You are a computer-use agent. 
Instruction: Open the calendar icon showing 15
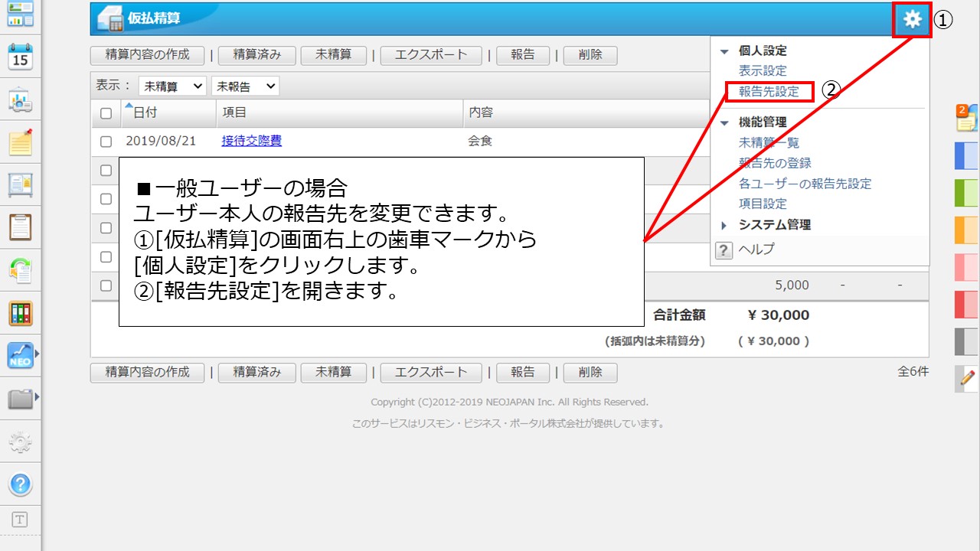(20, 57)
